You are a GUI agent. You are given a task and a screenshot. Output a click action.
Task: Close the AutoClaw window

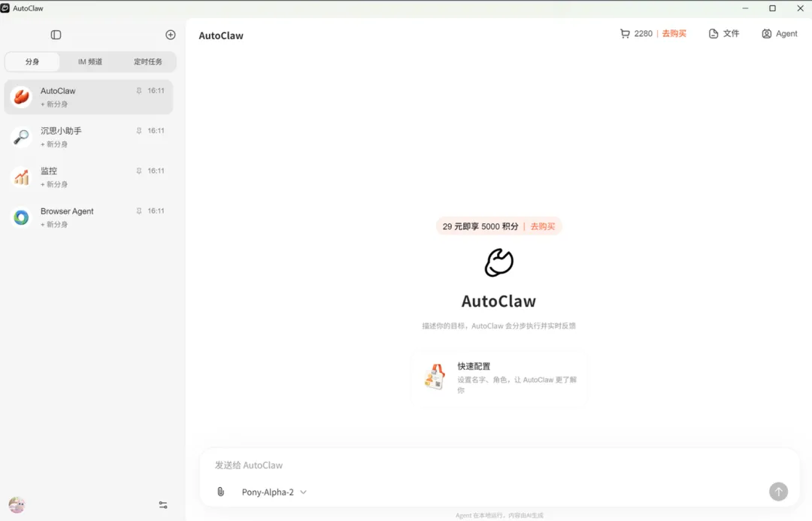pos(799,8)
